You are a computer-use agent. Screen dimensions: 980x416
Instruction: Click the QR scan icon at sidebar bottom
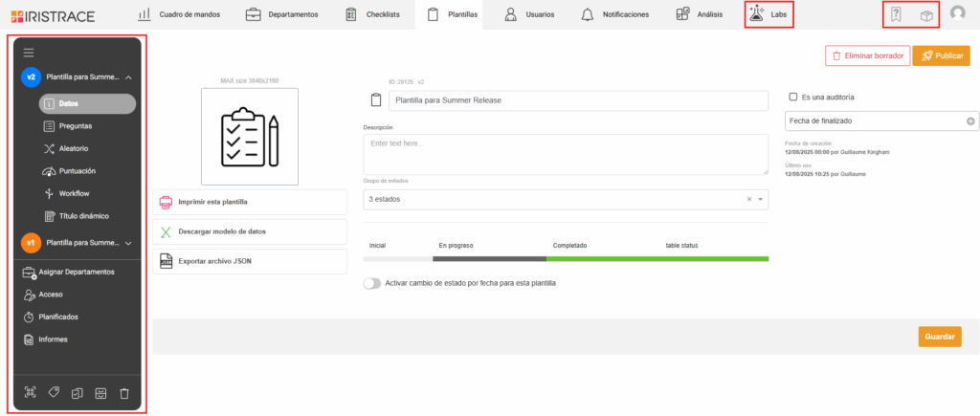coord(29,392)
